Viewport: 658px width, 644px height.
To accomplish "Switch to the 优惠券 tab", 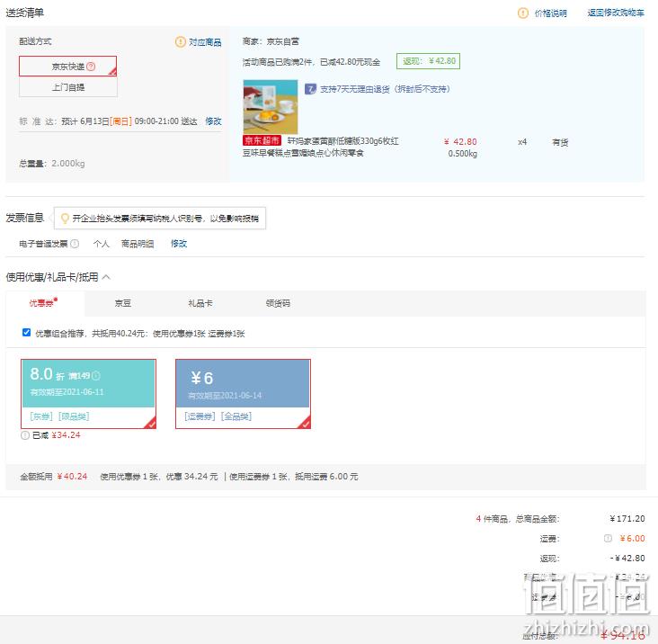I will click(x=44, y=303).
